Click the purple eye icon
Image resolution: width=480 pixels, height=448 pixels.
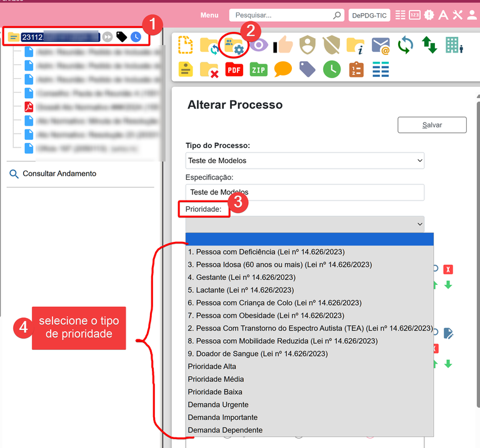[259, 46]
